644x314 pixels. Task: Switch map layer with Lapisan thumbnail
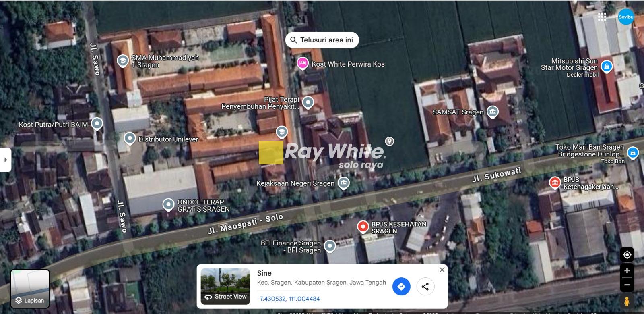click(30, 289)
